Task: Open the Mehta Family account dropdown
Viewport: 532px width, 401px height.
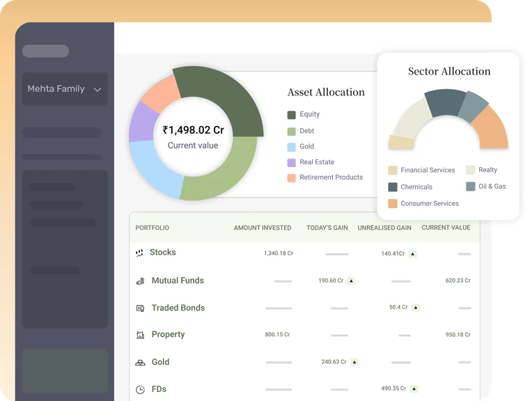Action: click(x=65, y=89)
